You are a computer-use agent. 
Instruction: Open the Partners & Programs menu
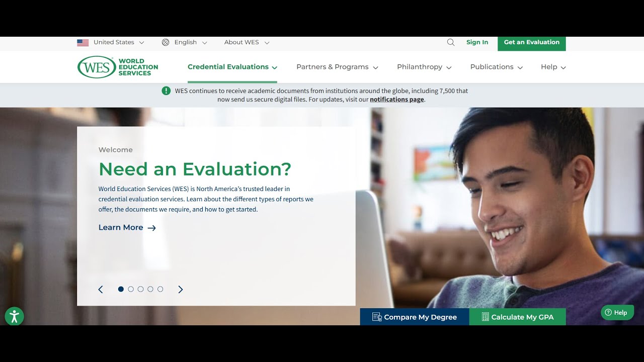point(337,67)
